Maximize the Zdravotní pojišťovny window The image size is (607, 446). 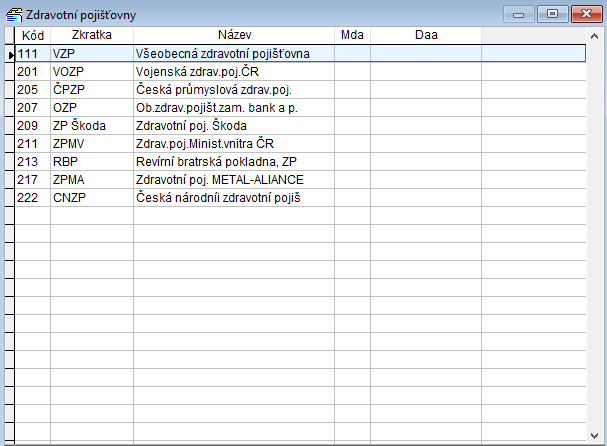(552, 14)
